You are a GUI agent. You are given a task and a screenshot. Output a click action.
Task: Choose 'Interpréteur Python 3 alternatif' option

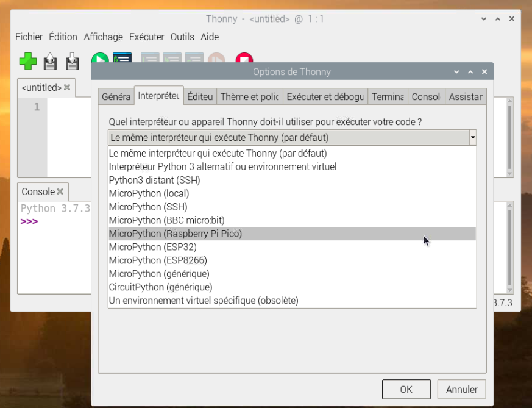292,166
